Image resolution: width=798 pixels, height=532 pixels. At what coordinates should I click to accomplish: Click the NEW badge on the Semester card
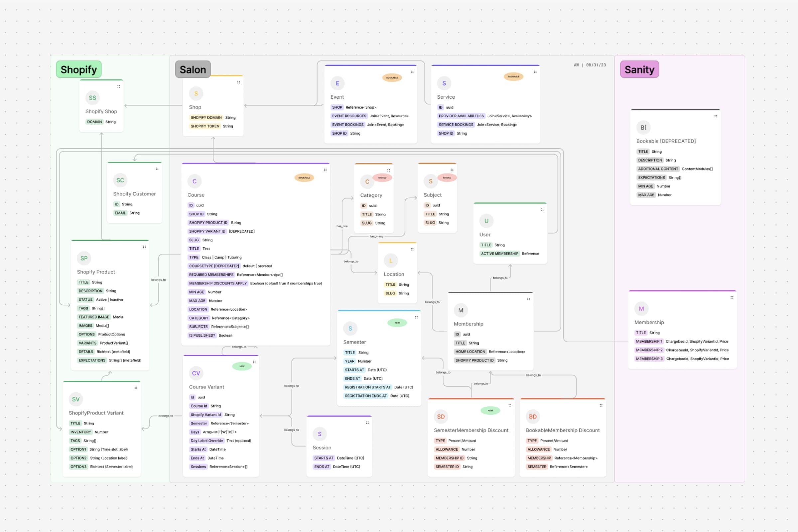coord(397,323)
